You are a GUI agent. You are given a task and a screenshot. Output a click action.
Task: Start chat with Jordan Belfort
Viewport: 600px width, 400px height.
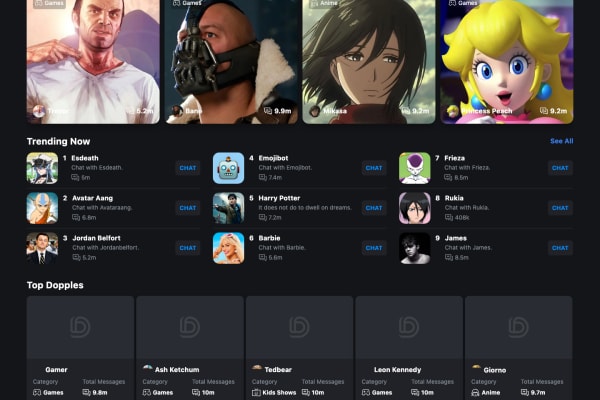[188, 248]
